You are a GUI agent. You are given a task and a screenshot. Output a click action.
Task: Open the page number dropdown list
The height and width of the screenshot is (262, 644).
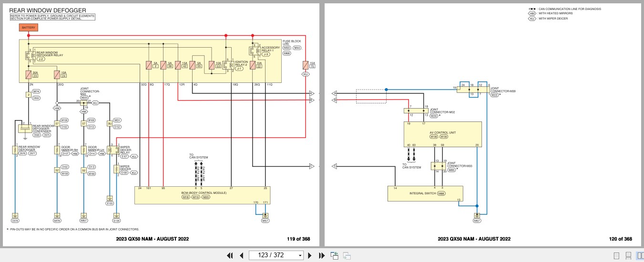click(300, 255)
